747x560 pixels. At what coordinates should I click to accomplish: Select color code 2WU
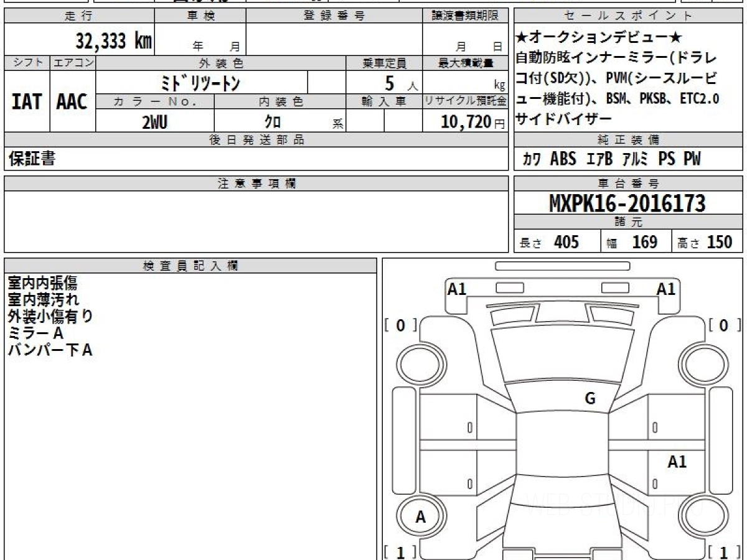pos(154,121)
